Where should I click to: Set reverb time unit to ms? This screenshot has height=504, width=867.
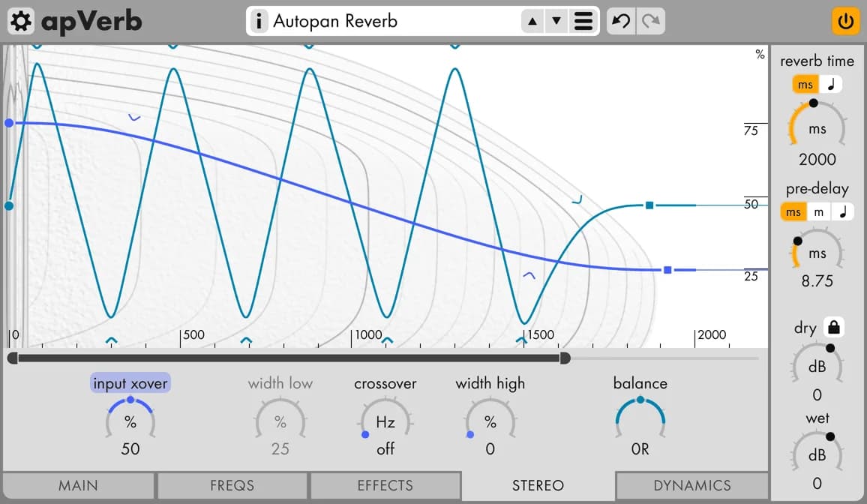[x=805, y=85]
